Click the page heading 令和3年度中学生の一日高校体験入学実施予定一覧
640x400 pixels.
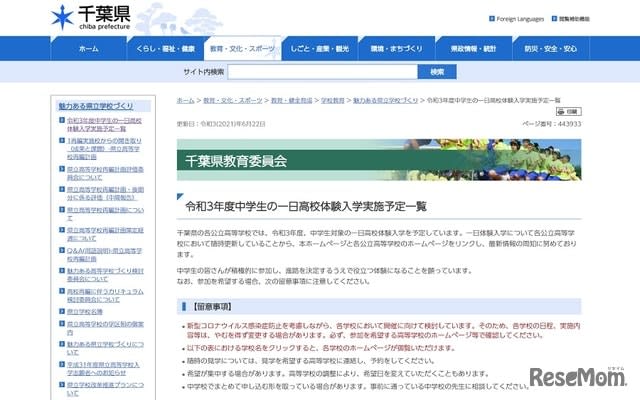point(306,206)
